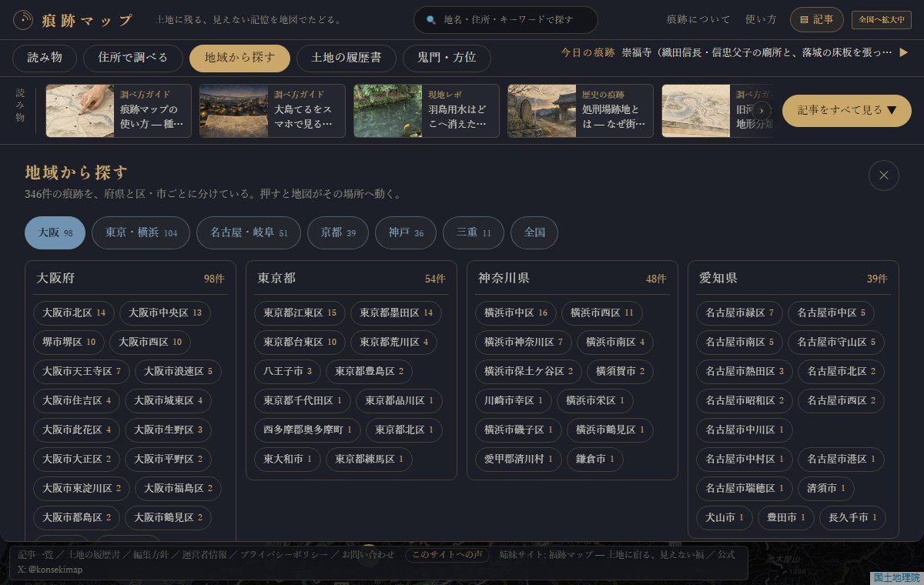Screen dimensions: 924x585
Task: Focus the 地名・住所・キーワード search field
Action: 506,20
